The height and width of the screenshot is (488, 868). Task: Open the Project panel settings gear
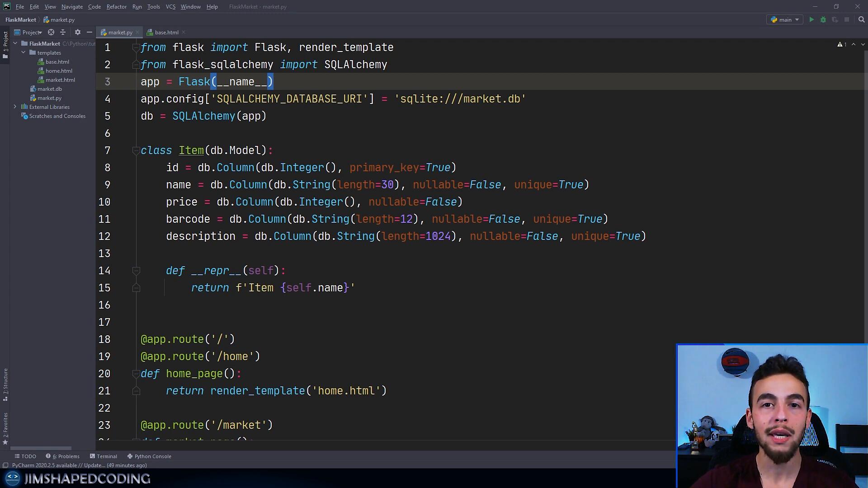[x=78, y=33]
